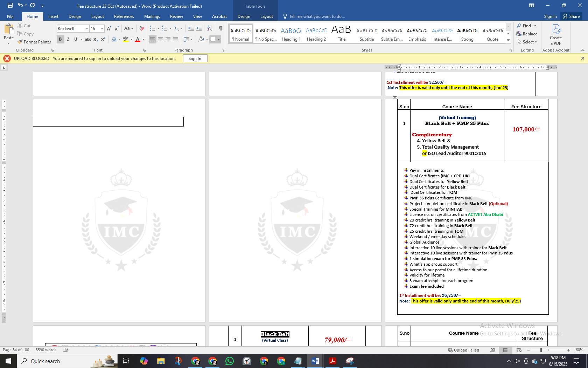This screenshot has height=368, width=588.
Task: Open the Acrobat tab
Action: (x=219, y=16)
